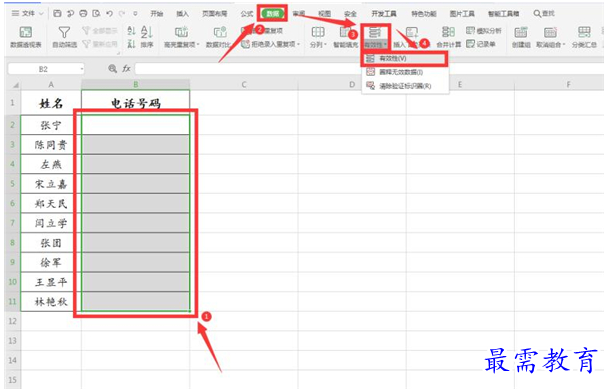Switch to the 开始 tab
This screenshot has height=392, width=606.
[x=157, y=14]
